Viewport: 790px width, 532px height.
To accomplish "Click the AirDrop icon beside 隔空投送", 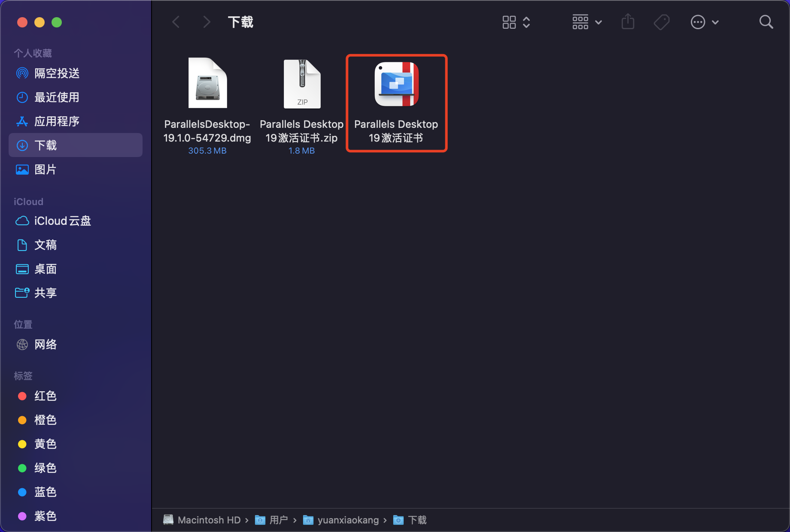I will (22, 73).
